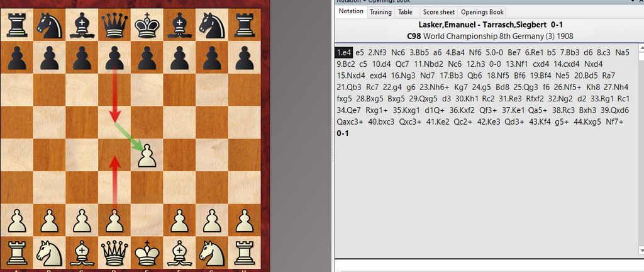Open the Openings Book tab

click(x=481, y=12)
